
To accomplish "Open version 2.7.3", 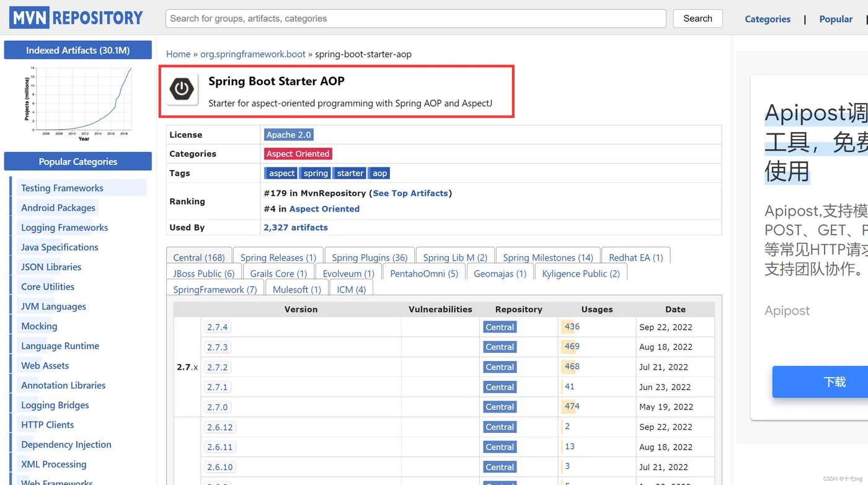I will [218, 347].
